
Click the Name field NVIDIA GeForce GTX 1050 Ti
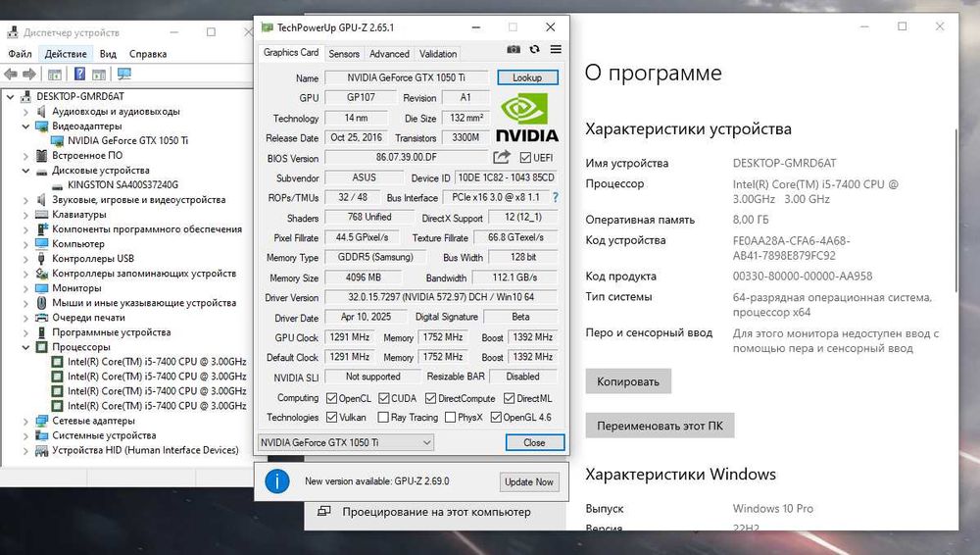[407, 77]
